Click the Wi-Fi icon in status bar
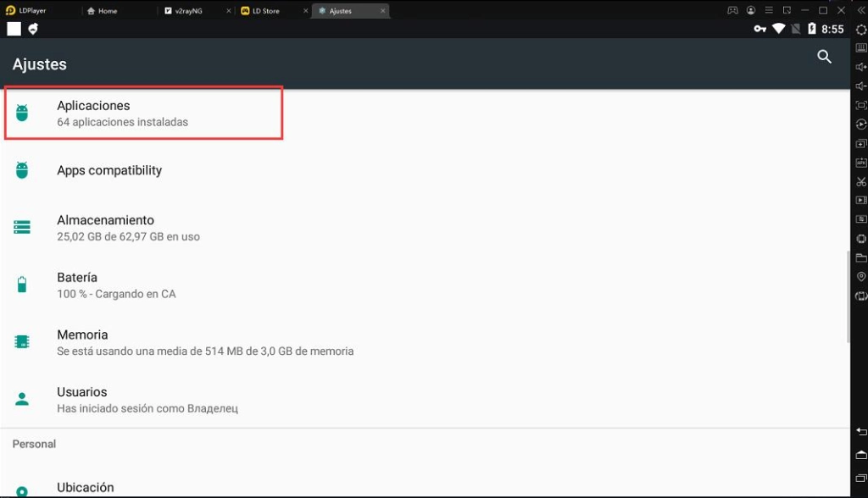Screen dimensions: 868x498 (x=779, y=29)
